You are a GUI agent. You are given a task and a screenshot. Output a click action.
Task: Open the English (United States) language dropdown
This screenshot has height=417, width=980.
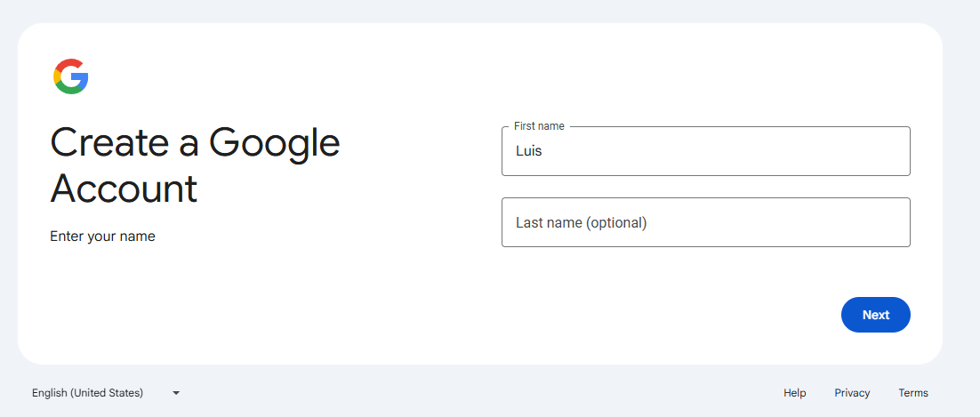click(106, 393)
